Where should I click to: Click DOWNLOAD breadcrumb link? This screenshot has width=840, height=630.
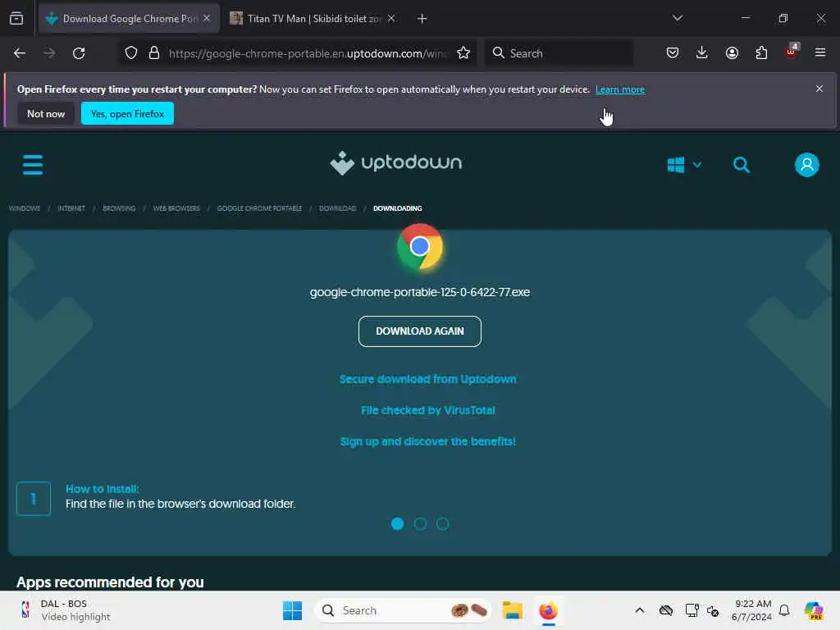tap(337, 208)
